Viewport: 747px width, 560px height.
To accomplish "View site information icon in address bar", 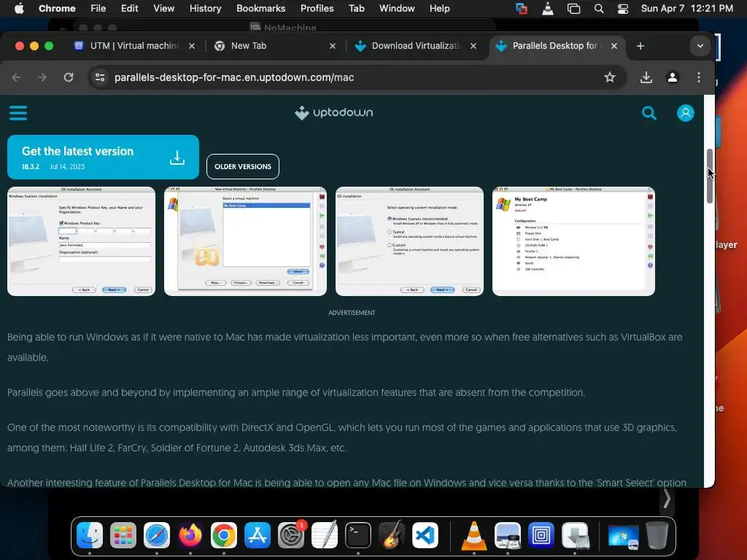I will pyautogui.click(x=99, y=77).
